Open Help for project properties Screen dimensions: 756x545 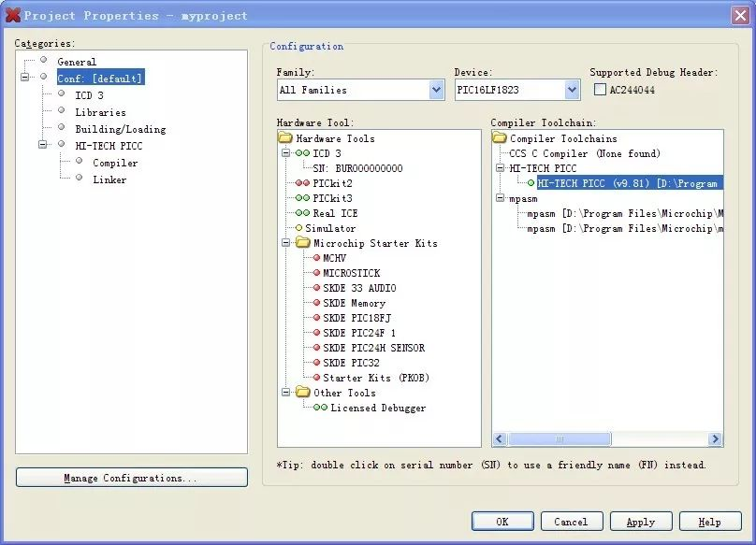tap(710, 522)
